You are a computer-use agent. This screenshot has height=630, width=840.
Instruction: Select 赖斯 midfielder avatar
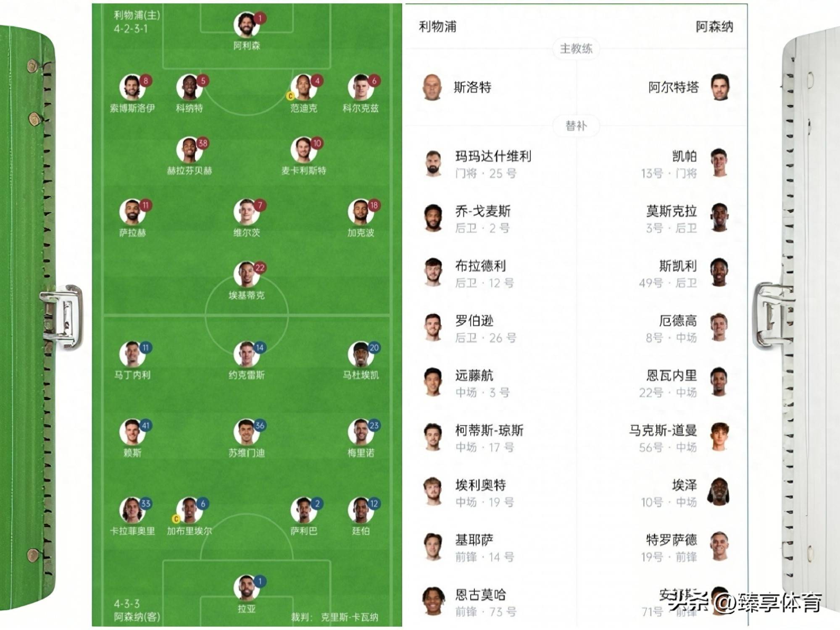(132, 432)
